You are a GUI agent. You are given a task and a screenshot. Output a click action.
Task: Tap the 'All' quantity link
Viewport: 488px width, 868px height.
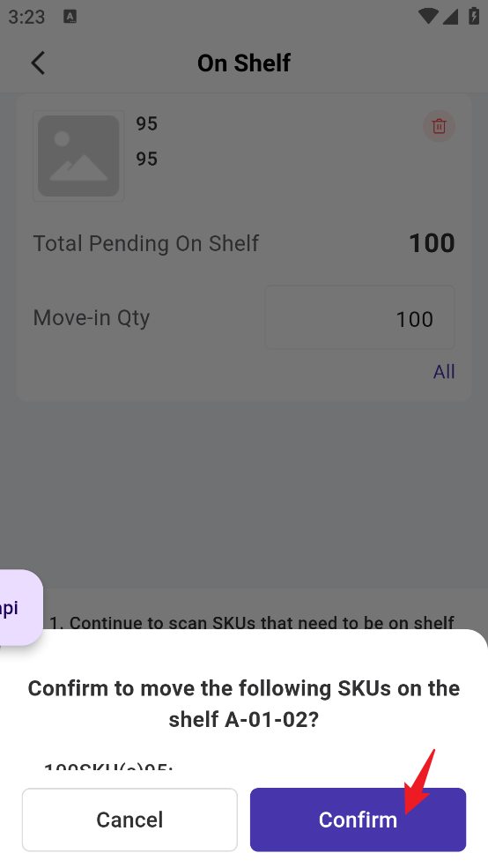444,372
